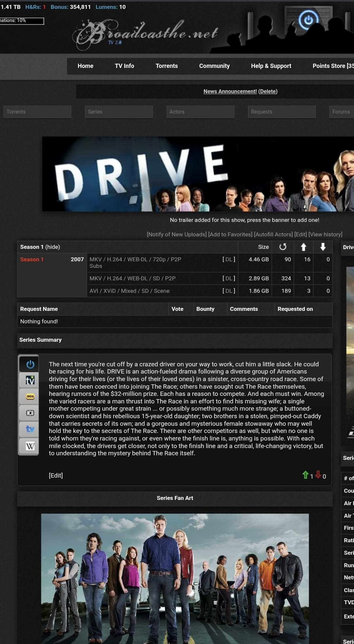Collapse Season 1 using hide toggle
354x644 pixels.
coord(52,247)
